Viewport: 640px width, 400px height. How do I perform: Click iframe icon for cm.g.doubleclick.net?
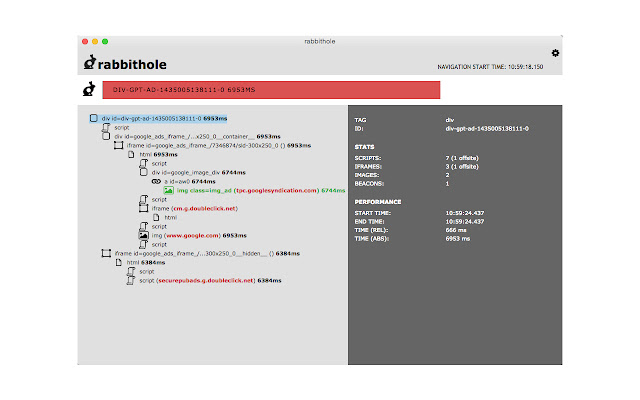tap(143, 208)
